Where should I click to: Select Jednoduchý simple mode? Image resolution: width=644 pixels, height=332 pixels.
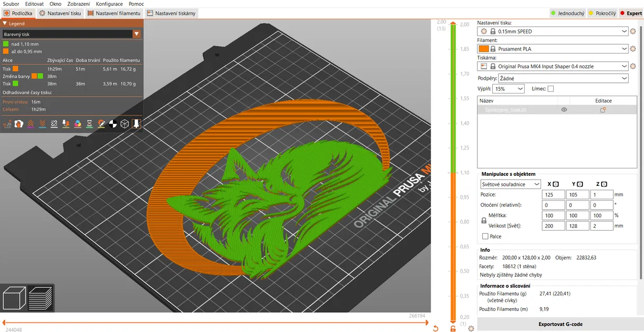(567, 13)
